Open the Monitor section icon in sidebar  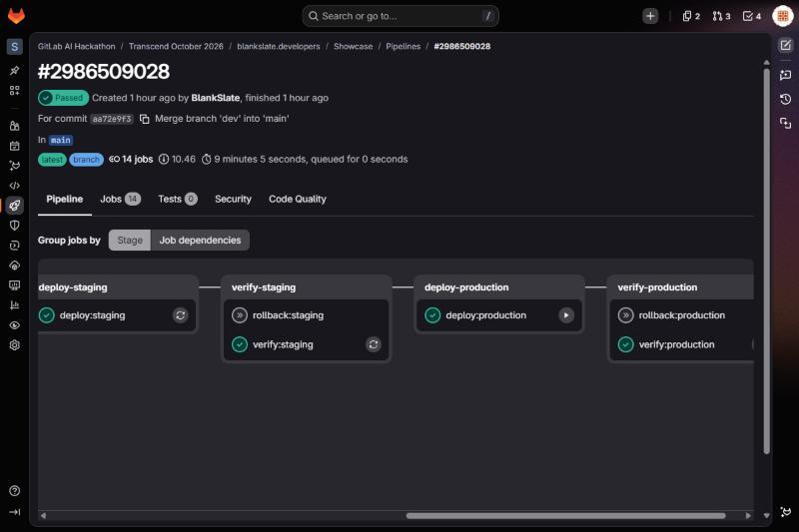(x=14, y=285)
